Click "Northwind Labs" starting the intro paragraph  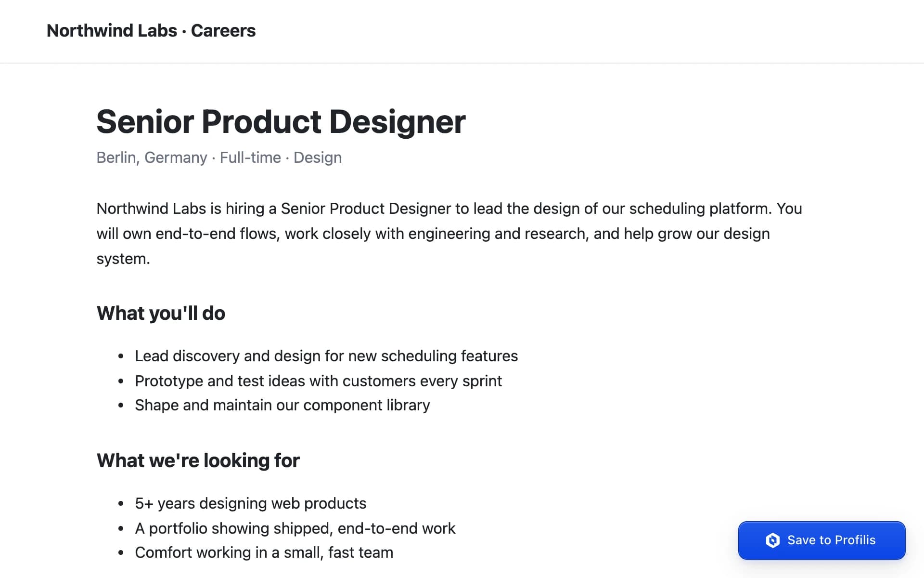point(151,209)
